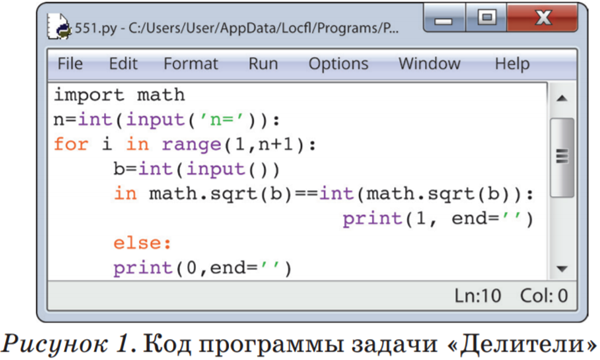Viewport: 600px width, 360px height.
Task: Maximize the 551.py editor window
Action: click(486, 18)
